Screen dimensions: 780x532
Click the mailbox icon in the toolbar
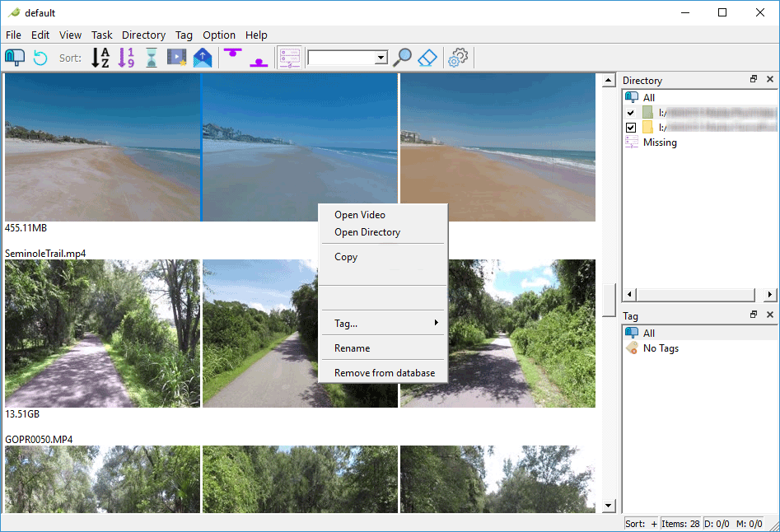(15, 58)
